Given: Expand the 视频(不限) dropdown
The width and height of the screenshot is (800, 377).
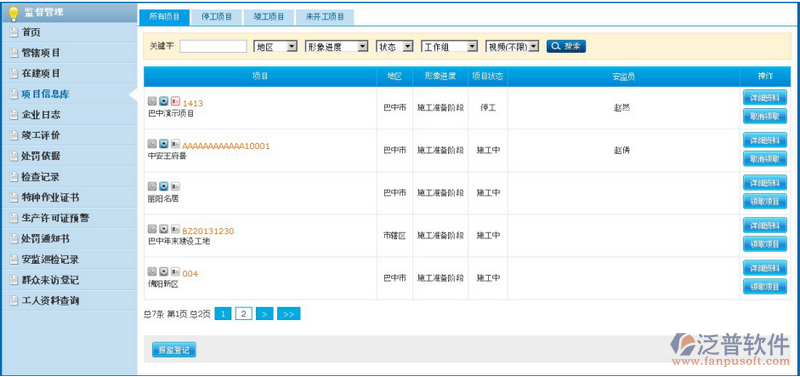Looking at the screenshot, I should coord(512,46).
